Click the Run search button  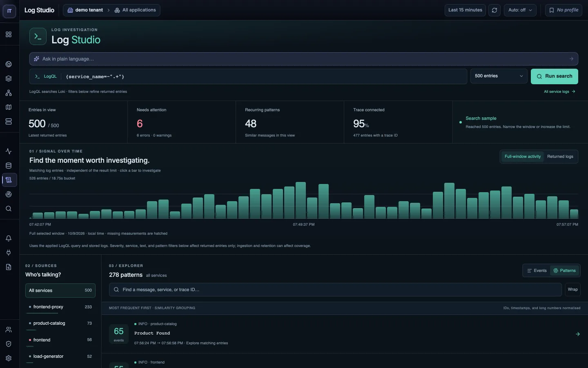555,76
